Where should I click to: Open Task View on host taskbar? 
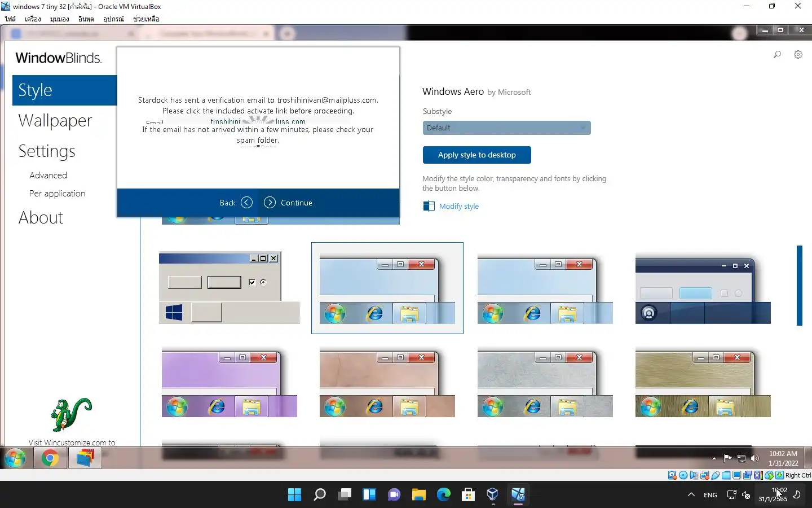(x=345, y=494)
